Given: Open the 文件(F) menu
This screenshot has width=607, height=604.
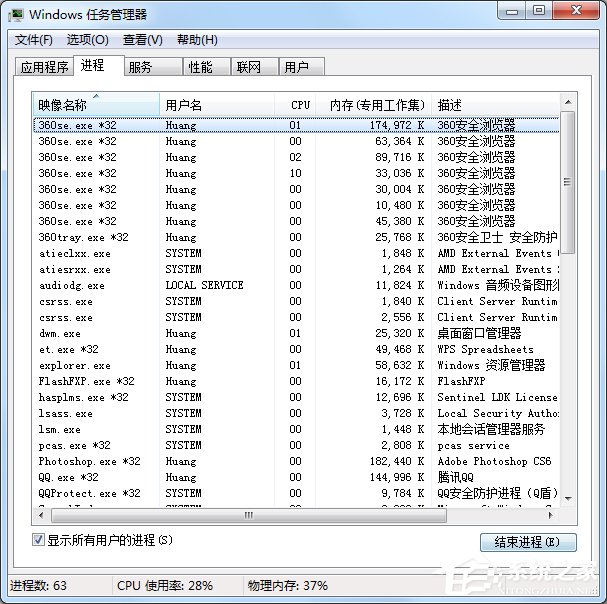Looking at the screenshot, I should coord(33,39).
